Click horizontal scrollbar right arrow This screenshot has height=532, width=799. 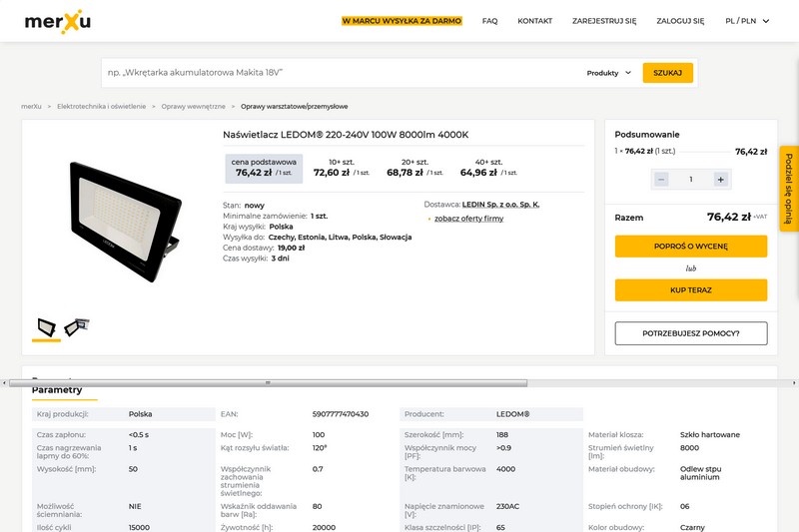coord(794,383)
